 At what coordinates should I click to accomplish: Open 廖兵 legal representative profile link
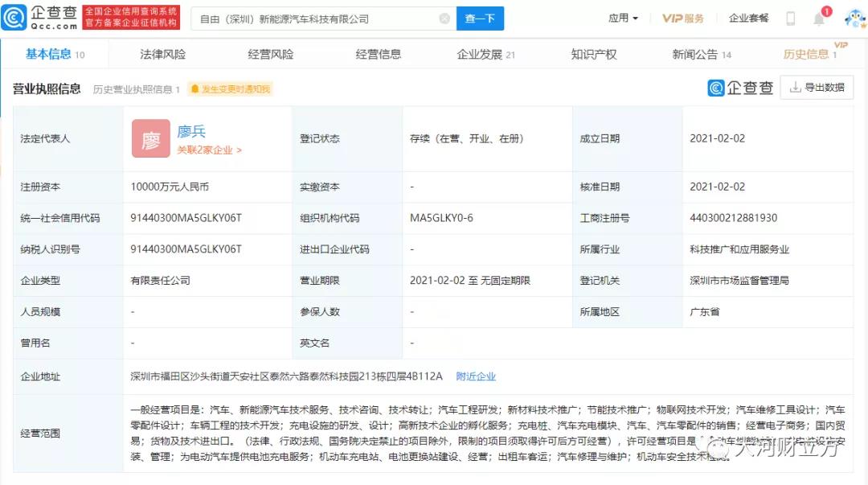point(191,132)
